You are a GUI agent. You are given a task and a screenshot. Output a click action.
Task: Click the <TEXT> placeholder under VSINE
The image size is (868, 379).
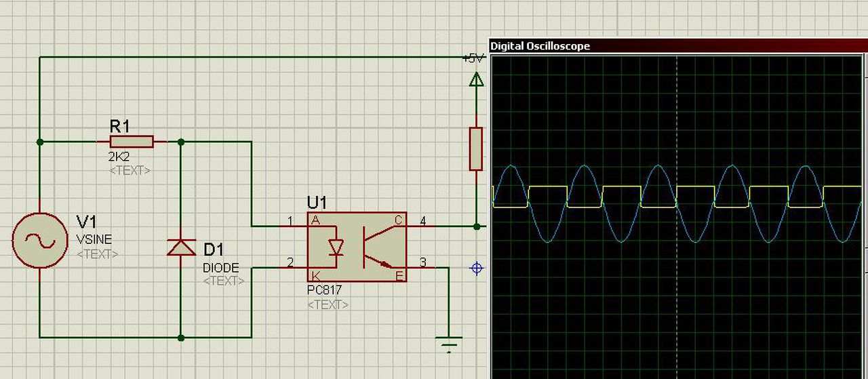pyautogui.click(x=97, y=254)
